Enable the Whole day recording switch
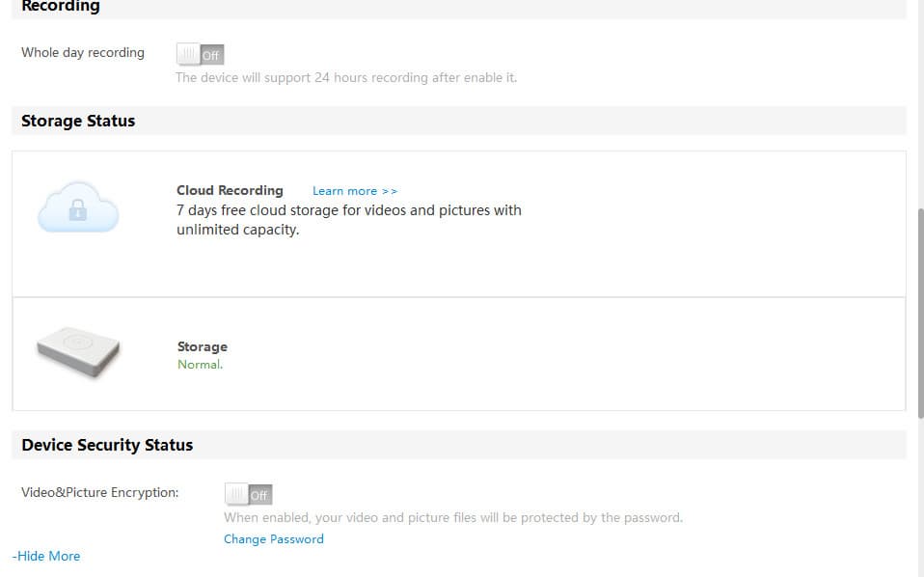The width and height of the screenshot is (924, 577). (201, 55)
